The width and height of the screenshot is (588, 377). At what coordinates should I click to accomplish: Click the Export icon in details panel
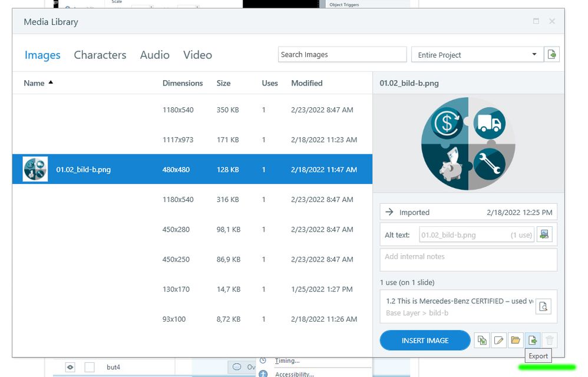533,340
